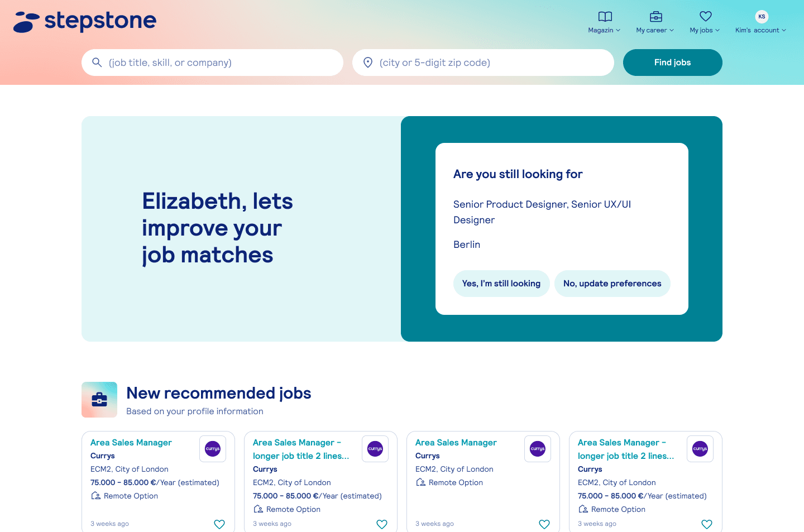Viewport: 804px width, 532px height.
Task: Click the magnifying glass in the search field
Action: coord(97,62)
